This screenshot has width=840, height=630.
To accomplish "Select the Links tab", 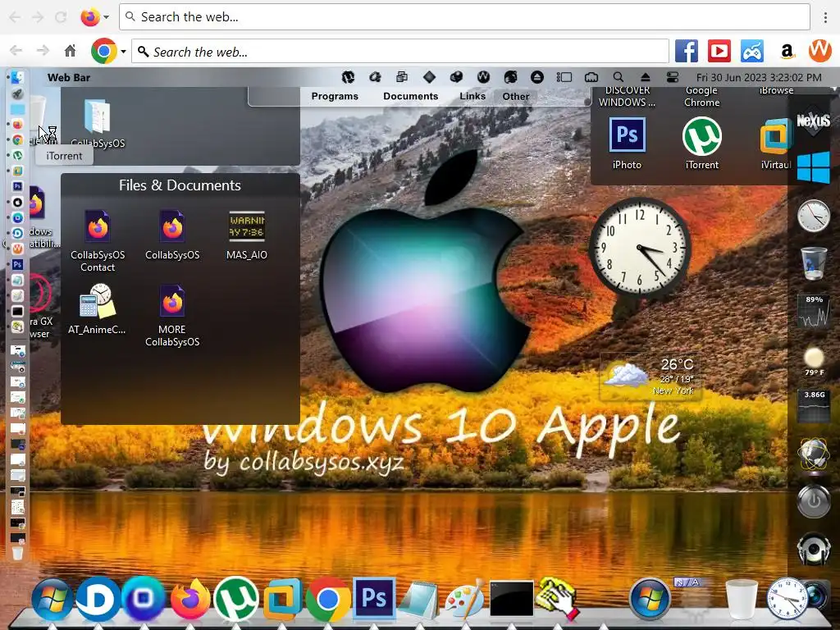I will [x=472, y=97].
